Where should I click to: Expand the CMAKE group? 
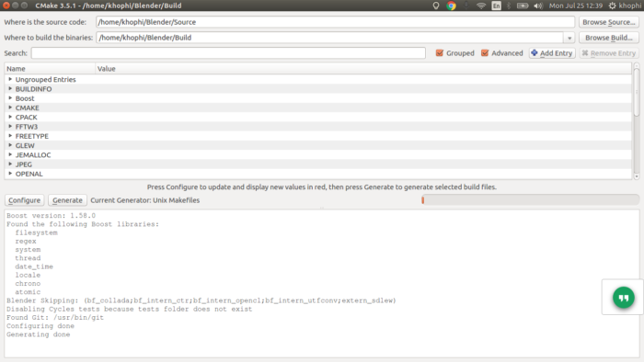10,107
